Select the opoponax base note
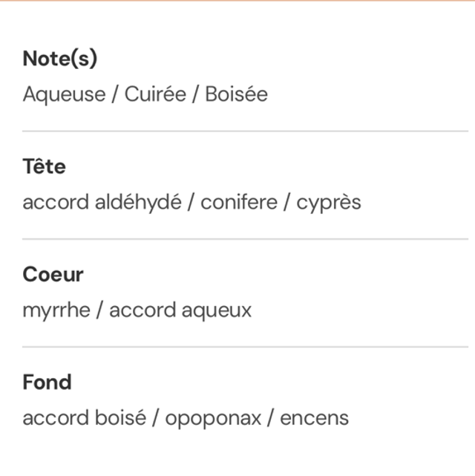This screenshot has height=476, width=475. 213,418
